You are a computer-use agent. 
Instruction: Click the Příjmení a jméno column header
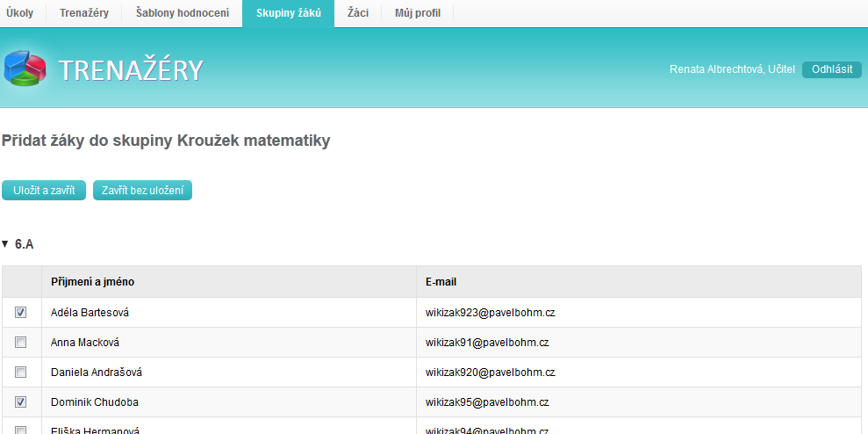pos(93,282)
